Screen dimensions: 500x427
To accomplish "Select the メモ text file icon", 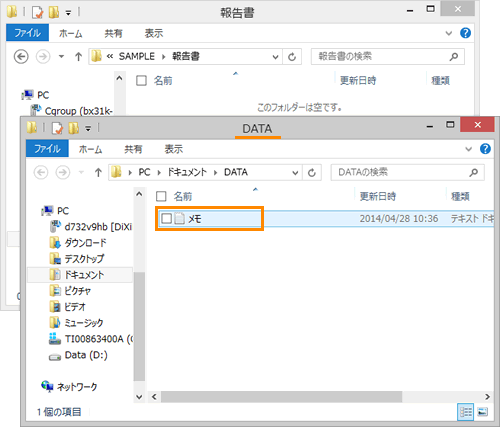I will click(x=180, y=219).
